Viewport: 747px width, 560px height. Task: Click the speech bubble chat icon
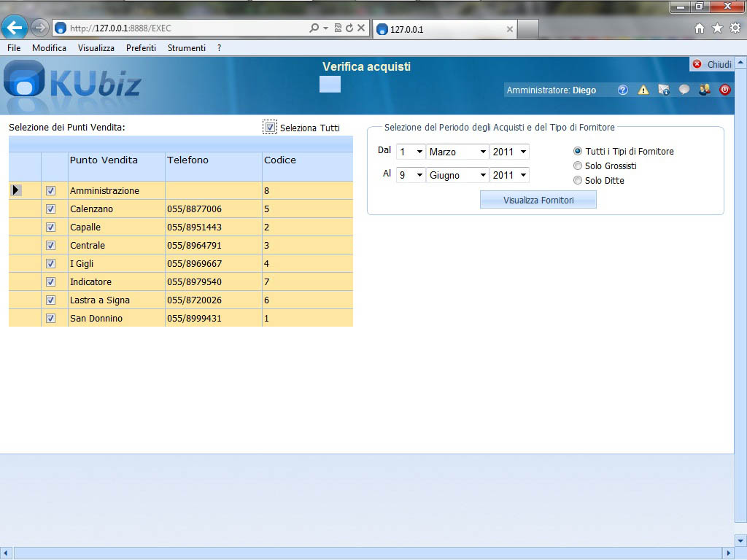[684, 90]
